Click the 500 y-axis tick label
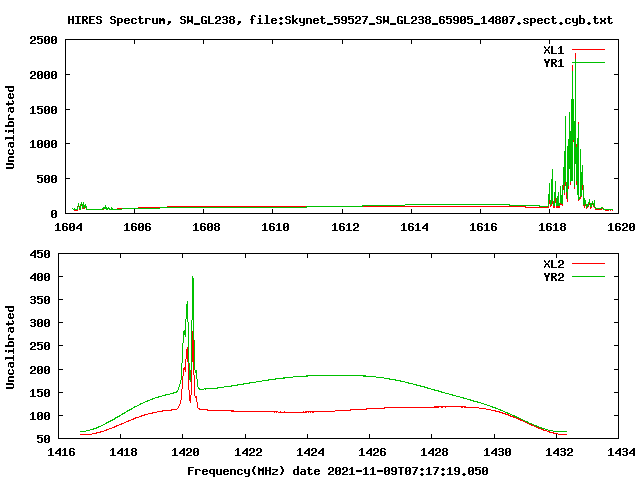 (x=47, y=179)
